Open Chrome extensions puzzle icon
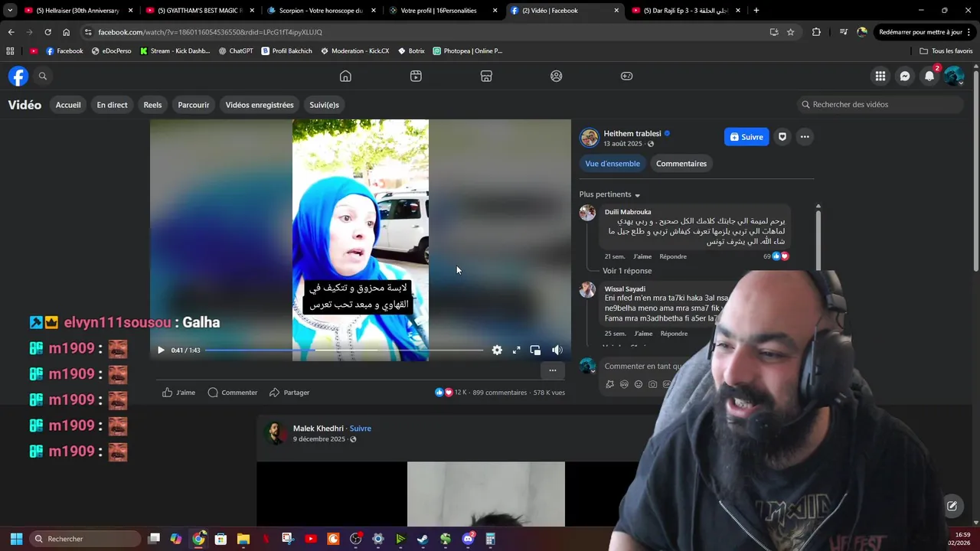980x551 pixels. point(816,32)
